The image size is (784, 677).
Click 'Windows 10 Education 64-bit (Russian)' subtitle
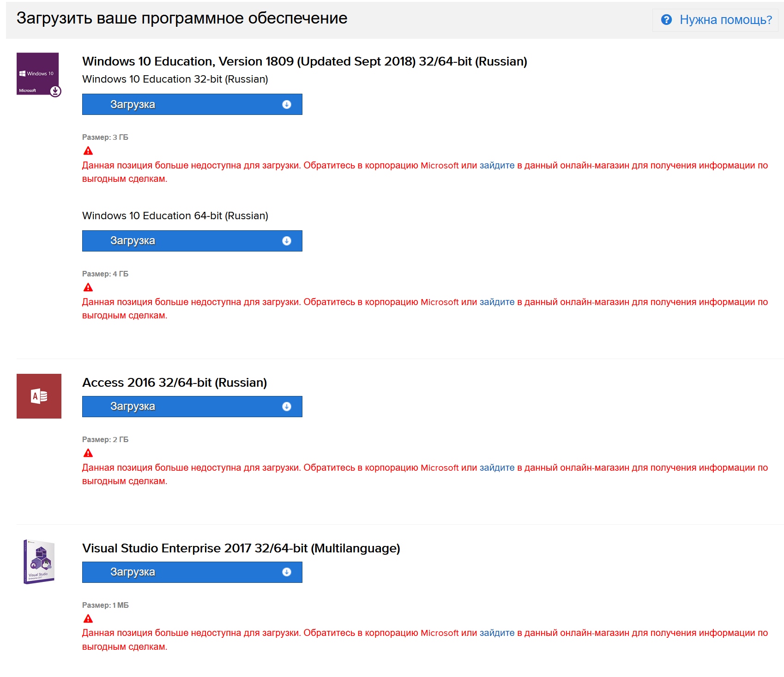[x=175, y=216]
